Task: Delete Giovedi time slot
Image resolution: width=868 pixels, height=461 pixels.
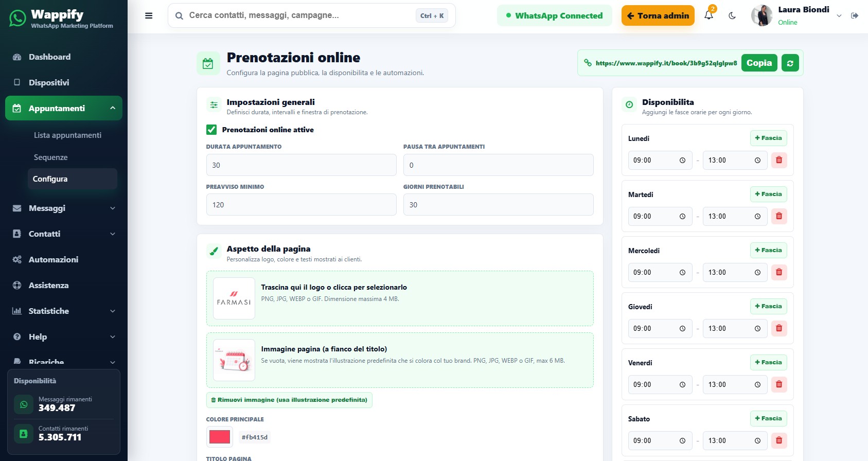Action: tap(779, 328)
